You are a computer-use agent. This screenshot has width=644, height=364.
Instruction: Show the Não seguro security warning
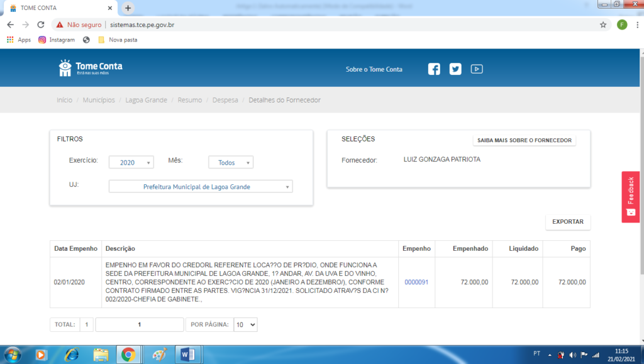click(79, 25)
